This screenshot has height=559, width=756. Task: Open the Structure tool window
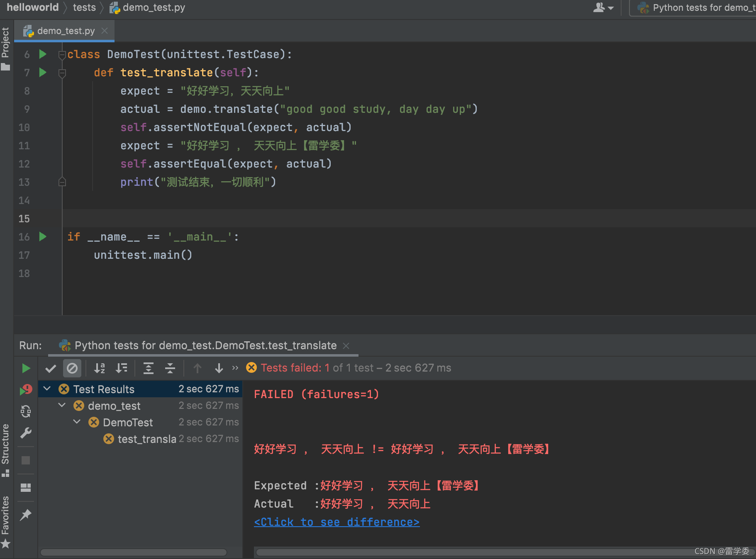[5, 450]
